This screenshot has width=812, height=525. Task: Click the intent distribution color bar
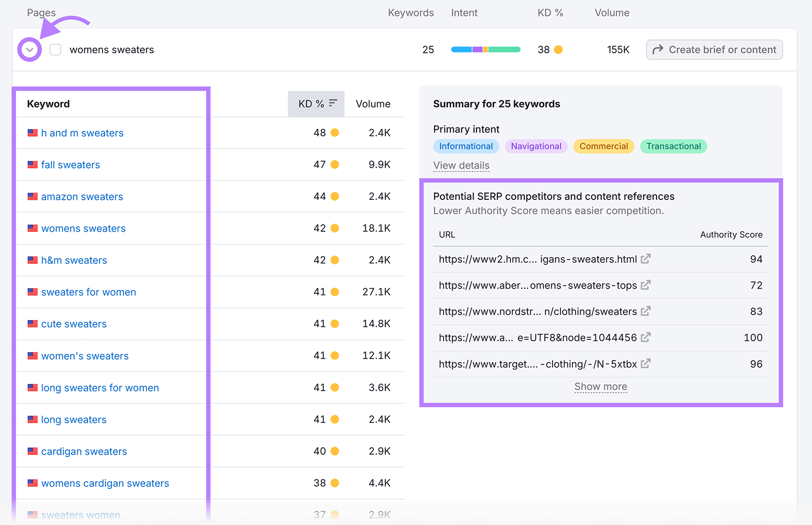point(485,49)
